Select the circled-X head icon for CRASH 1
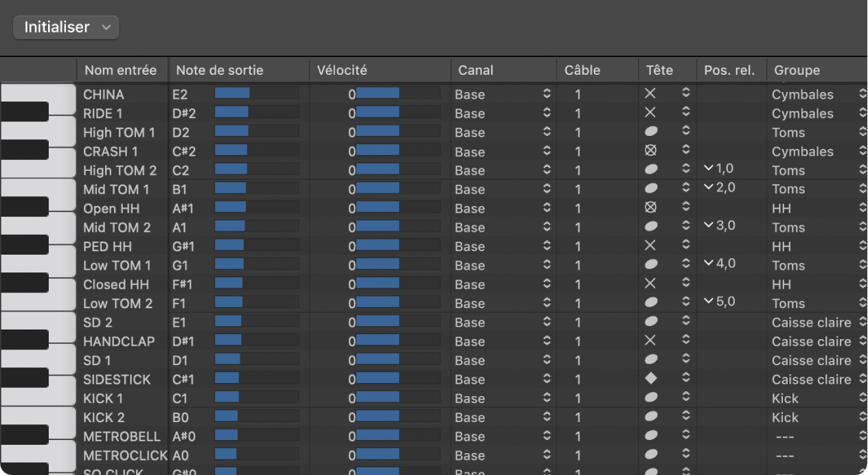The image size is (868, 475). click(650, 151)
